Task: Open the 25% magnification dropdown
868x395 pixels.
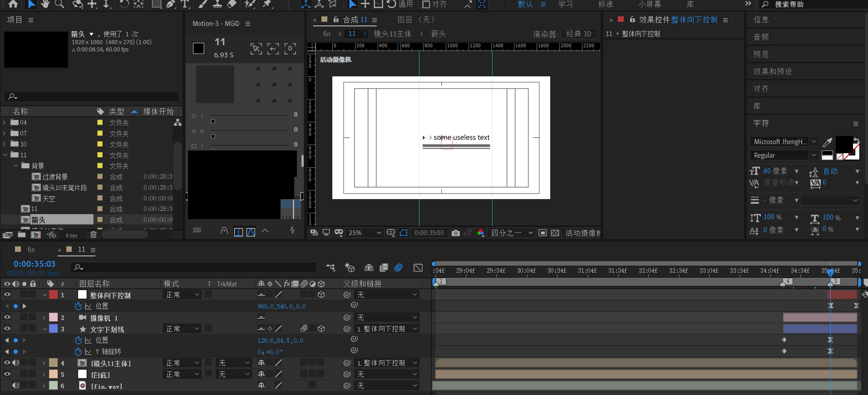Action: coord(365,233)
